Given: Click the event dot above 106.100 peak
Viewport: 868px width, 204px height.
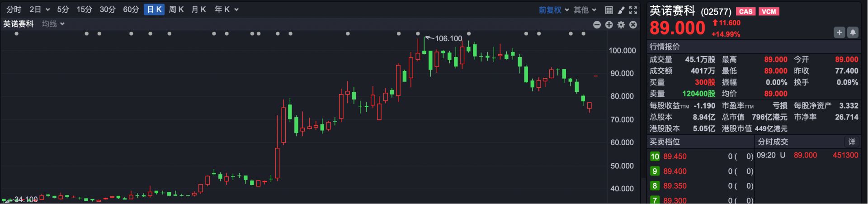Looking at the screenshot, I should (418, 33).
